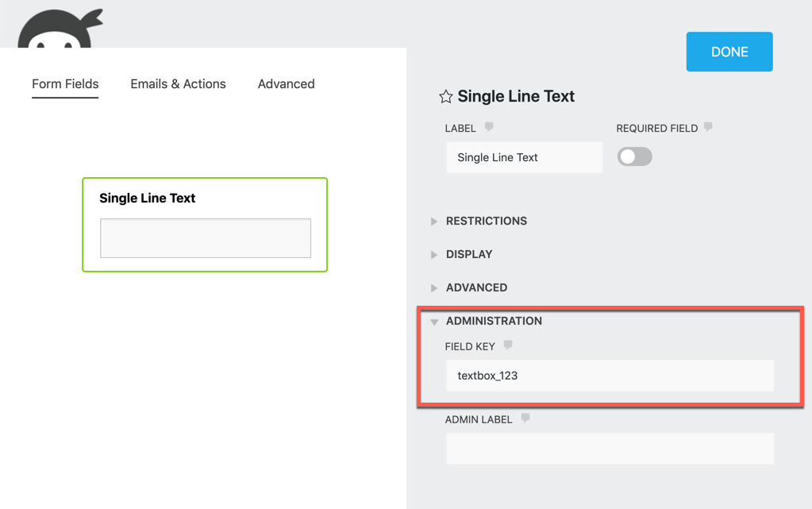The height and width of the screenshot is (509, 812).
Task: Open the Emails & Actions tab
Action: (178, 84)
